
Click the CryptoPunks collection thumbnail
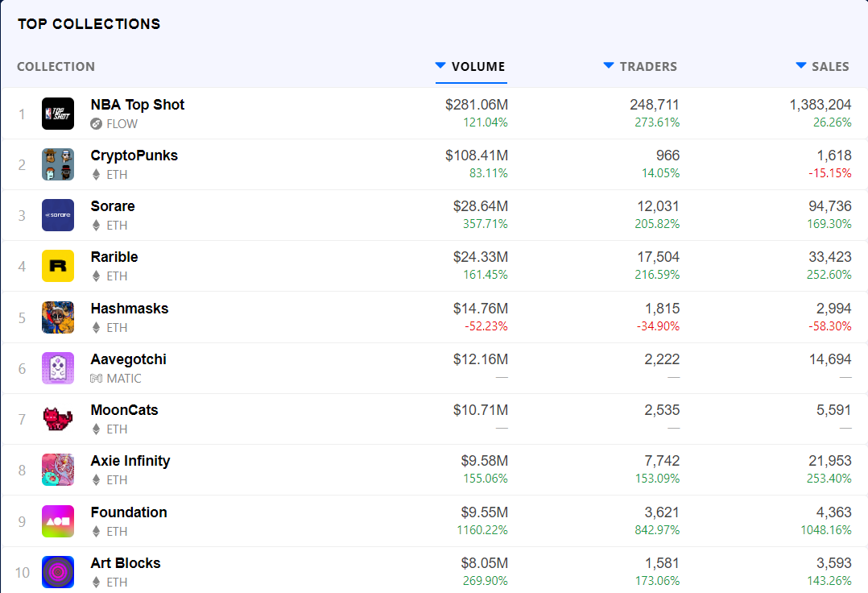tap(58, 164)
